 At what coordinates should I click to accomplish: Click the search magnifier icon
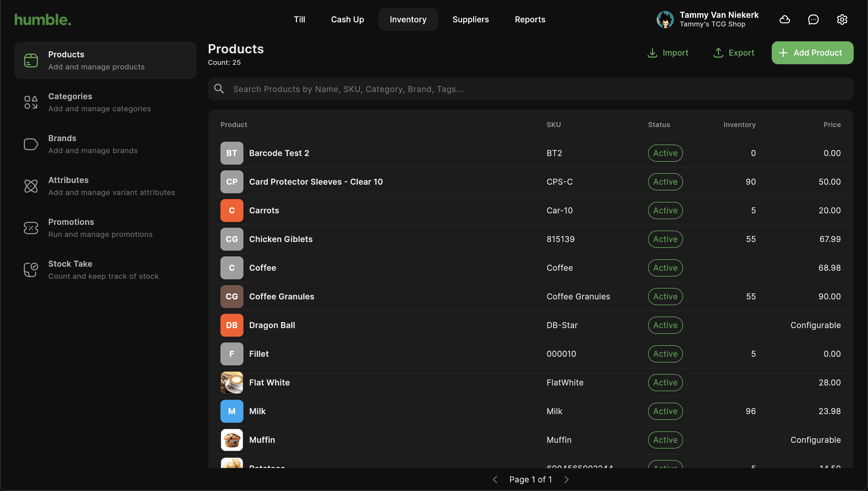(x=219, y=89)
